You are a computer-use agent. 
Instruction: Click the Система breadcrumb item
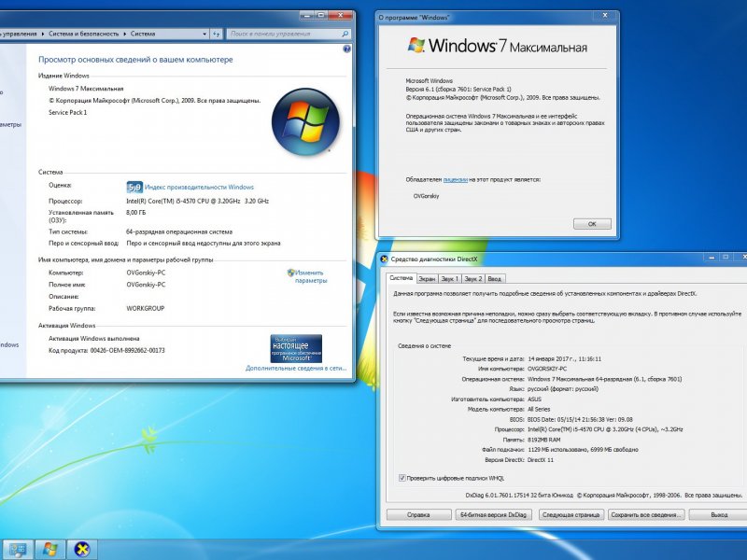click(x=143, y=34)
